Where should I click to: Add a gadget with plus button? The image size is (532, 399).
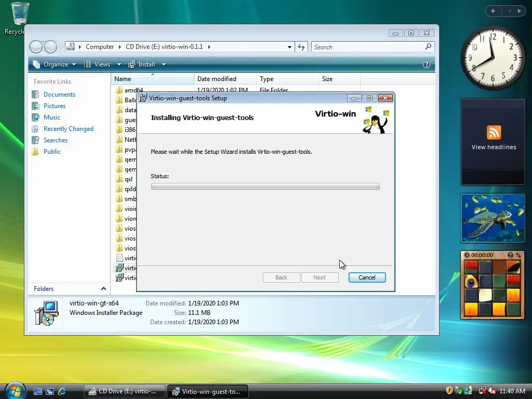pyautogui.click(x=493, y=11)
